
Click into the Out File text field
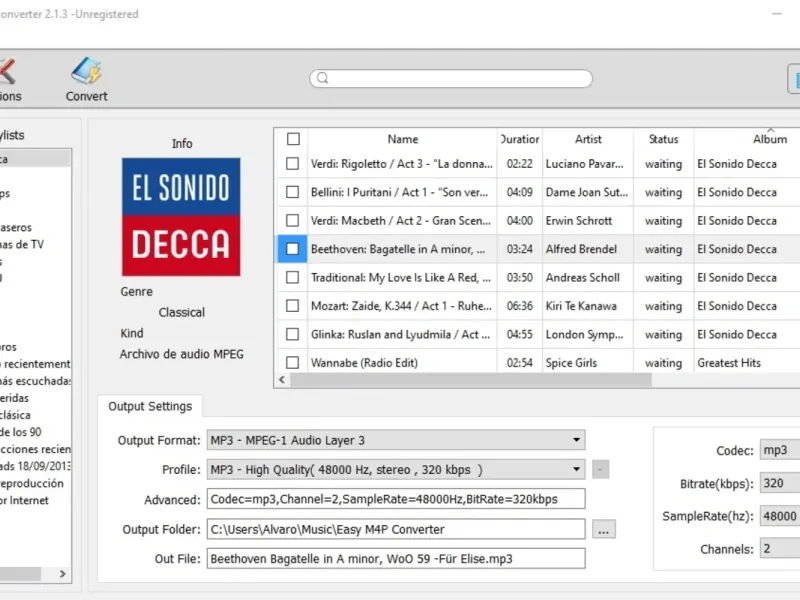pos(396,559)
